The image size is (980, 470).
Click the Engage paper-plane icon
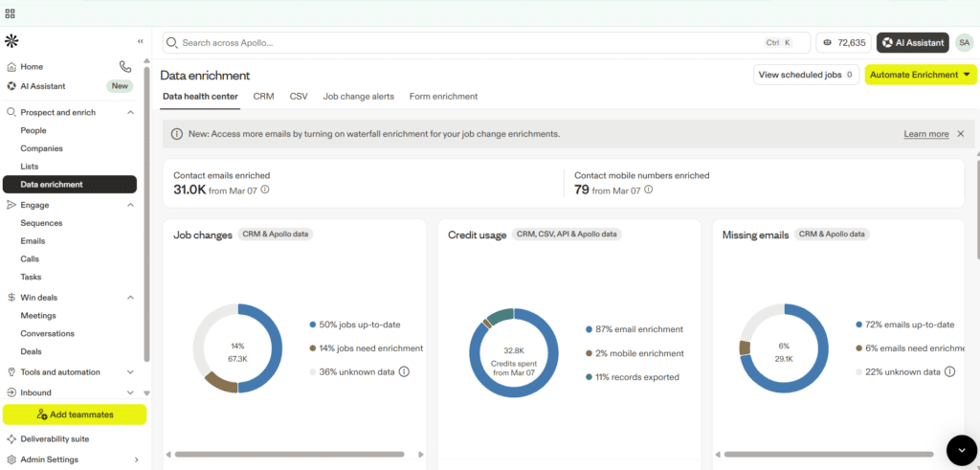pos(11,205)
